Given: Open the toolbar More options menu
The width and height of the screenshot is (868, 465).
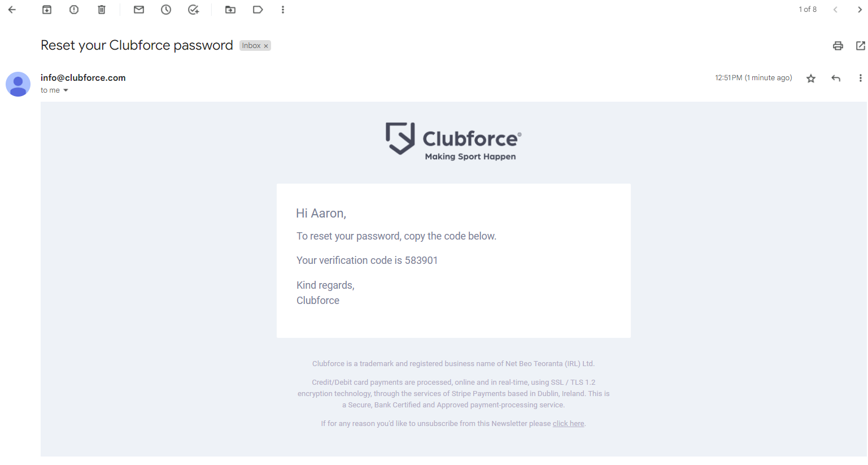Looking at the screenshot, I should click(x=283, y=10).
